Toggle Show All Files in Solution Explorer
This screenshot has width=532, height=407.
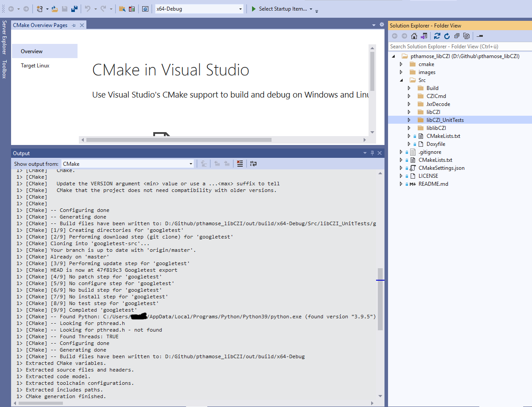(x=466, y=36)
